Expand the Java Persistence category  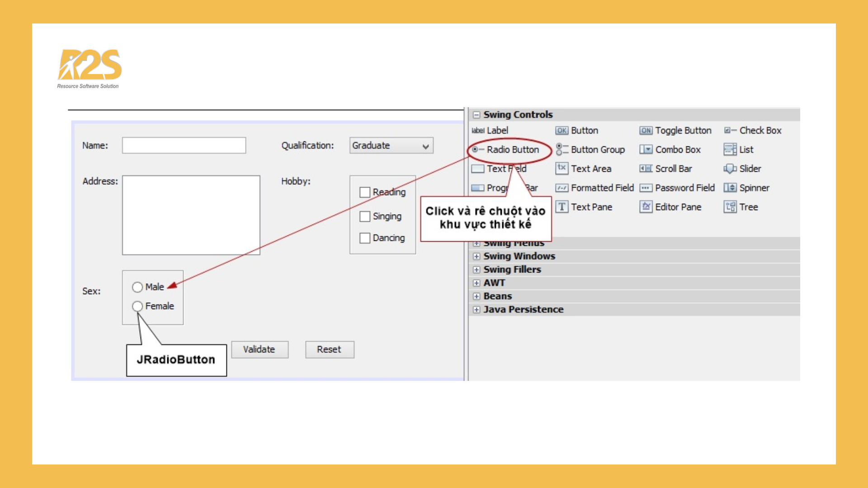(x=476, y=310)
